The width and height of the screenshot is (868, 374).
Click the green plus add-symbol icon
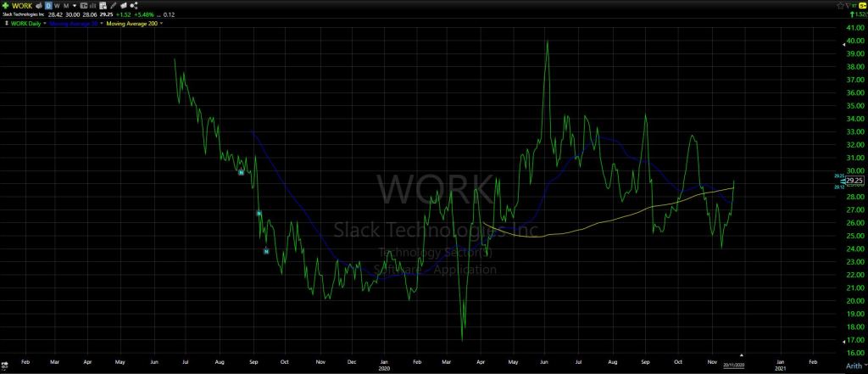coord(6,5)
